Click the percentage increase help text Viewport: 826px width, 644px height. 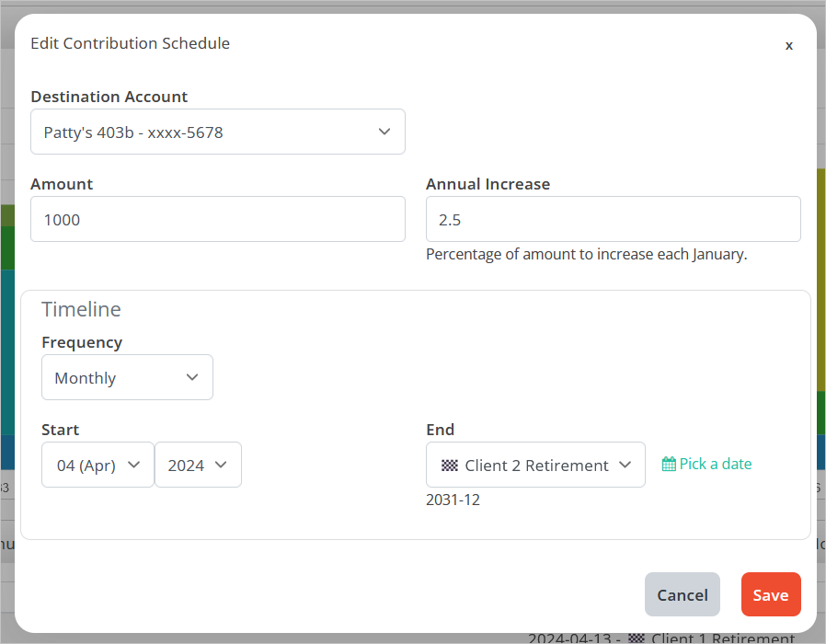(586, 255)
